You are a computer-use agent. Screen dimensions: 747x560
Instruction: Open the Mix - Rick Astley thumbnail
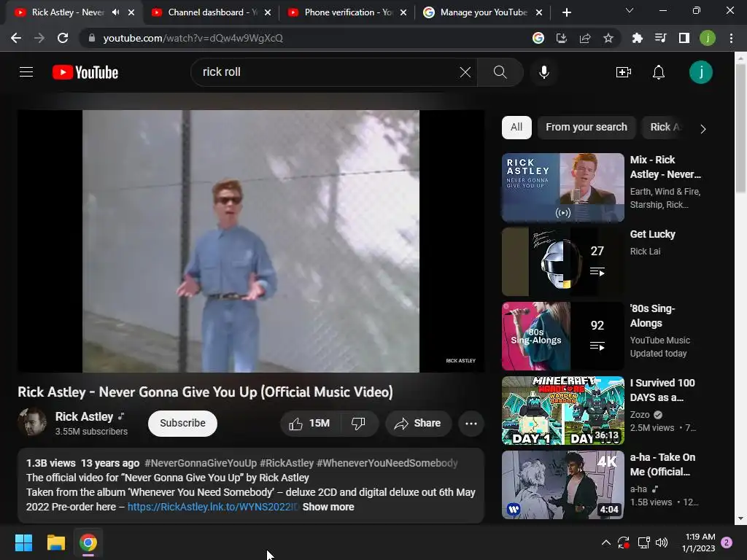tap(562, 187)
